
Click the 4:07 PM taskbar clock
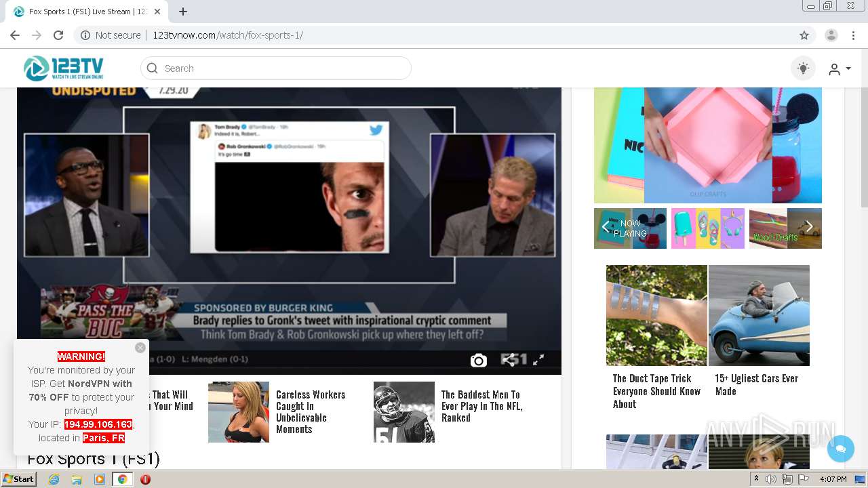tap(833, 479)
